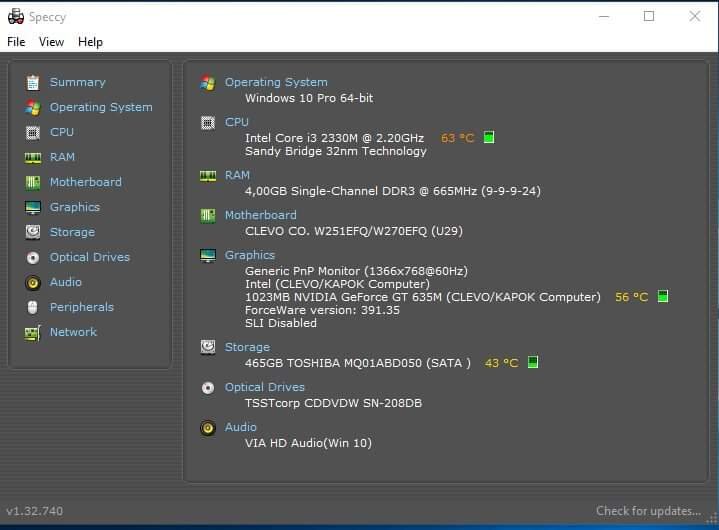The image size is (719, 530).
Task: Click the Peripherals mouse icon in sidebar
Action: [x=33, y=307]
